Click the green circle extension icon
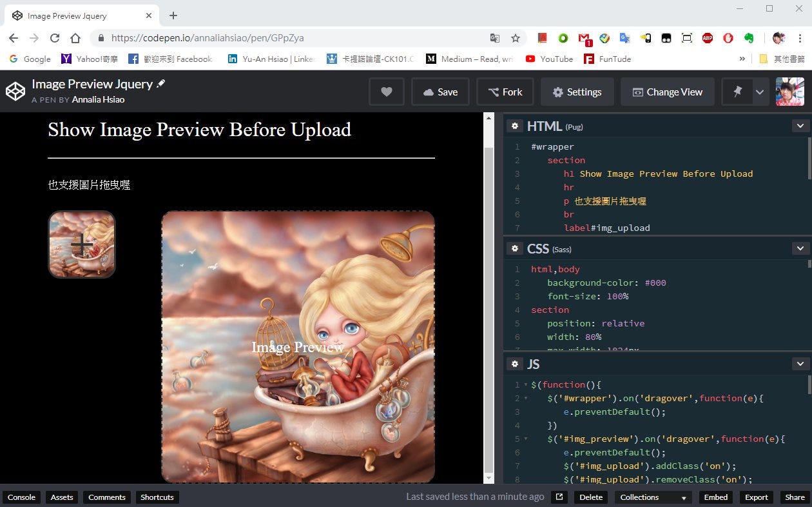 563,38
